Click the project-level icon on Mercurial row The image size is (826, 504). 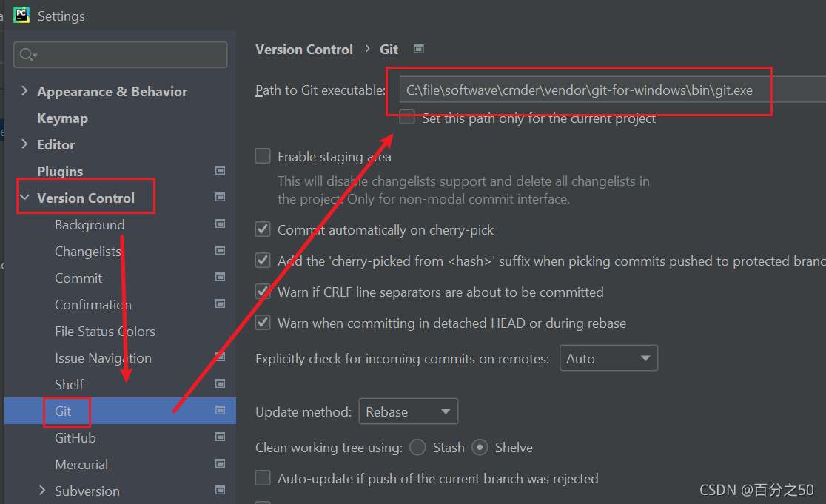point(221,463)
